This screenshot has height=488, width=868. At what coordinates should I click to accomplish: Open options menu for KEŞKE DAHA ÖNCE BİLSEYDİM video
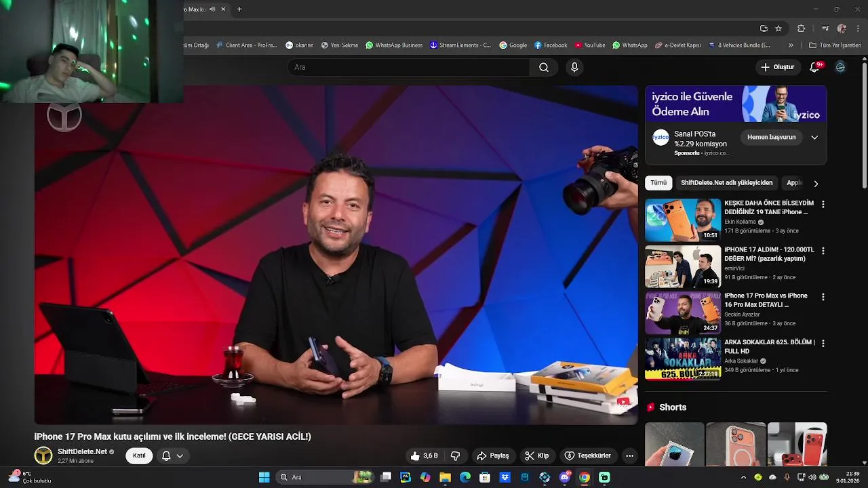(823, 204)
